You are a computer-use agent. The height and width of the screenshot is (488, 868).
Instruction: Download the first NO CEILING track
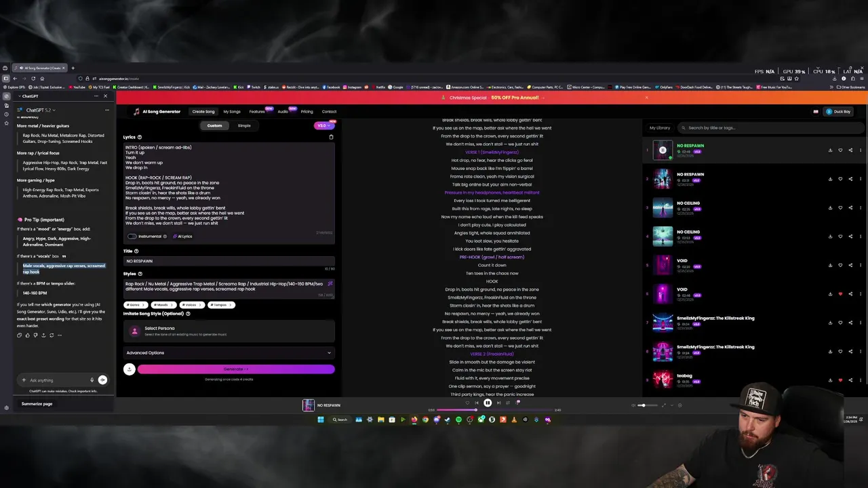[x=830, y=208]
